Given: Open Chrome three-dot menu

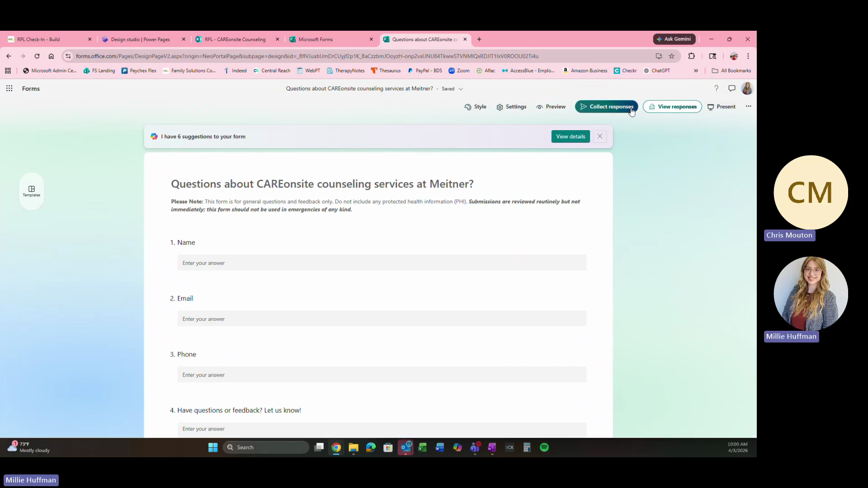Looking at the screenshot, I should click(x=748, y=56).
